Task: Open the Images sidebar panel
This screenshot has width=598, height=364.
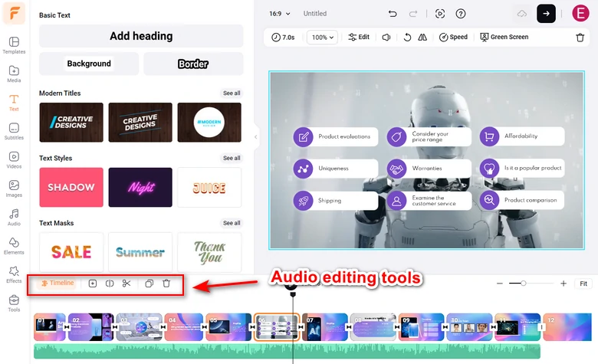Action: tap(14, 189)
